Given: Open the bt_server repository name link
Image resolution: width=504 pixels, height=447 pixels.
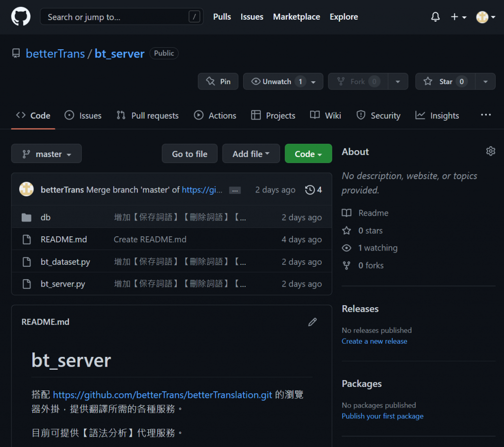Looking at the screenshot, I should click(120, 54).
